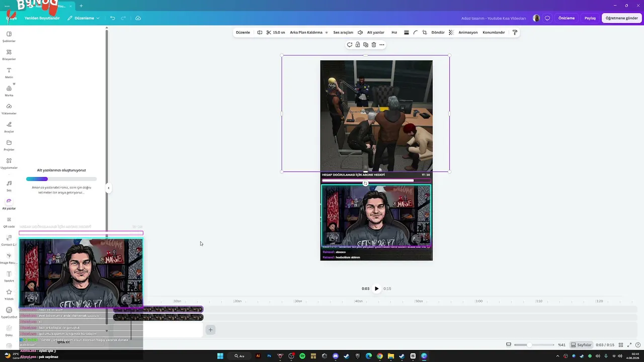Play the video preview
This screenshot has width=644, height=362.
pyautogui.click(x=376, y=289)
